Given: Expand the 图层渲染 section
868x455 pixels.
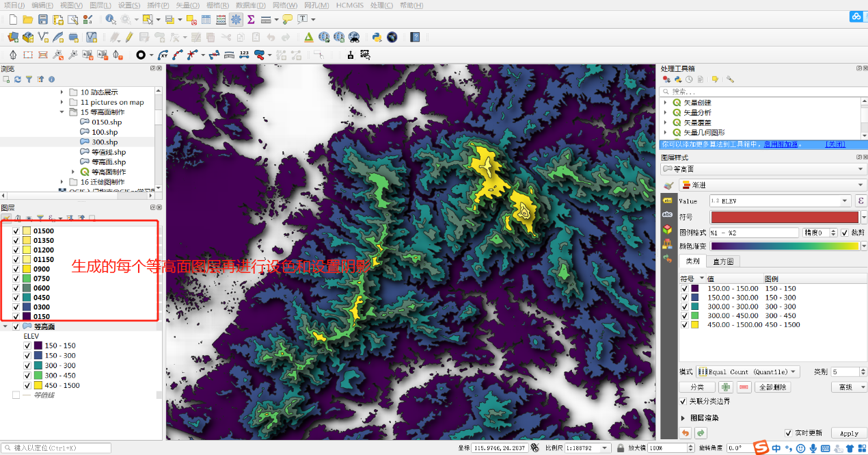Looking at the screenshot, I should point(683,417).
